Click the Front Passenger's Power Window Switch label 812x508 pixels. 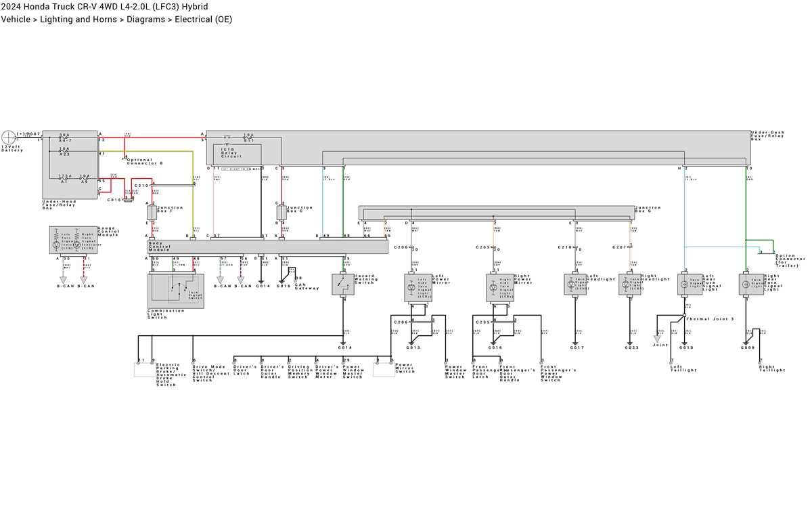point(558,374)
